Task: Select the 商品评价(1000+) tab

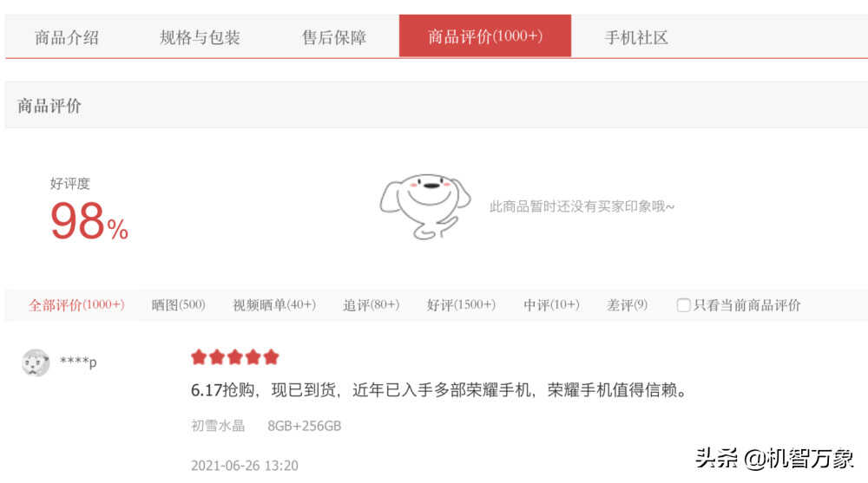Action: (485, 36)
